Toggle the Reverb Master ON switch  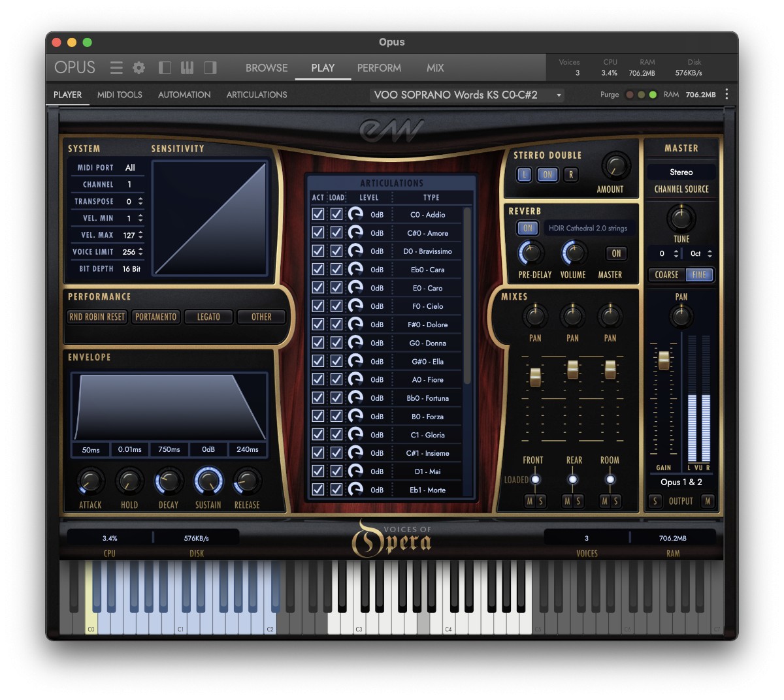click(616, 253)
